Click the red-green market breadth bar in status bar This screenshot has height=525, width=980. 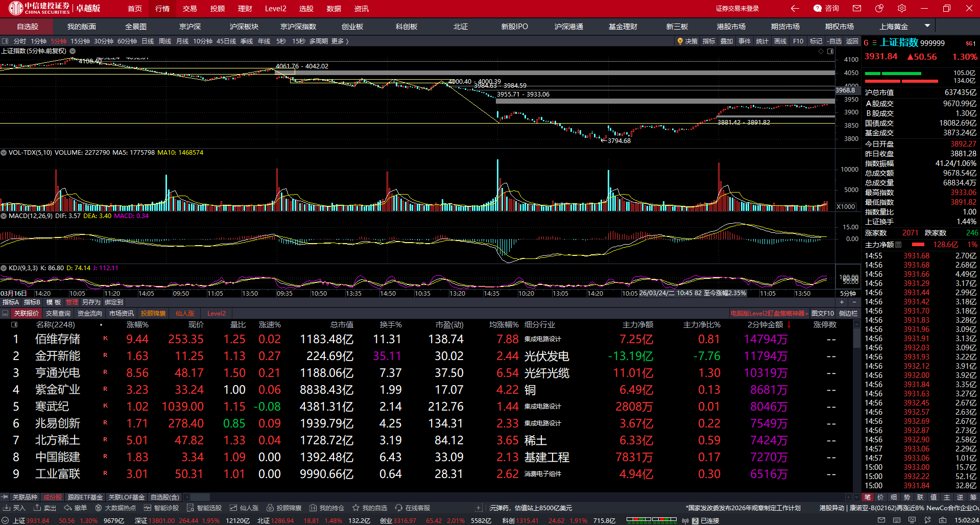tap(651, 520)
